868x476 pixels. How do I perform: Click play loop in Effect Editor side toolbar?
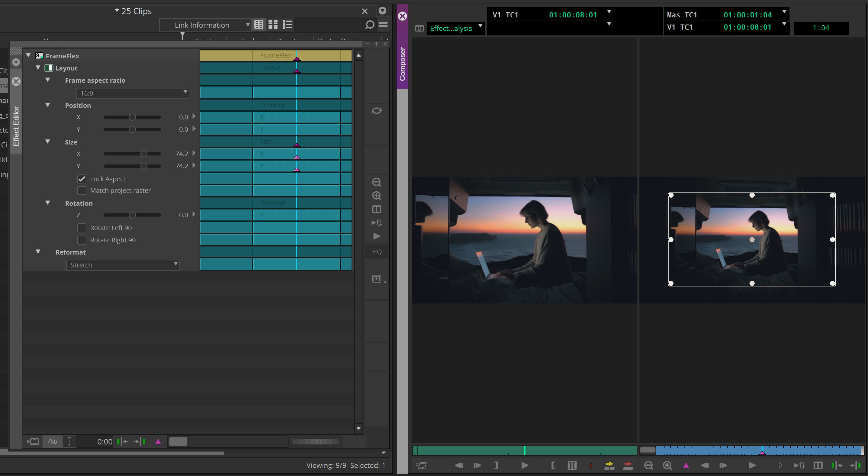(377, 223)
